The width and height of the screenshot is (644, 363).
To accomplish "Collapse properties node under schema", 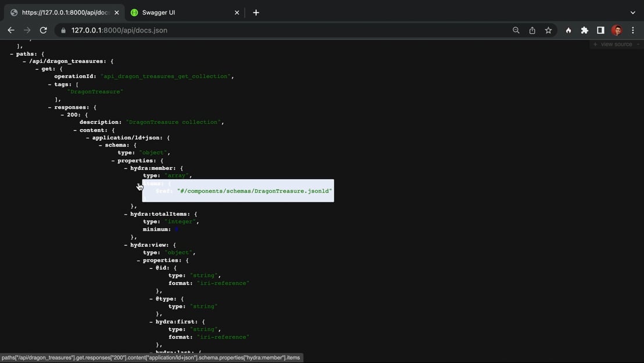I will click(x=113, y=161).
